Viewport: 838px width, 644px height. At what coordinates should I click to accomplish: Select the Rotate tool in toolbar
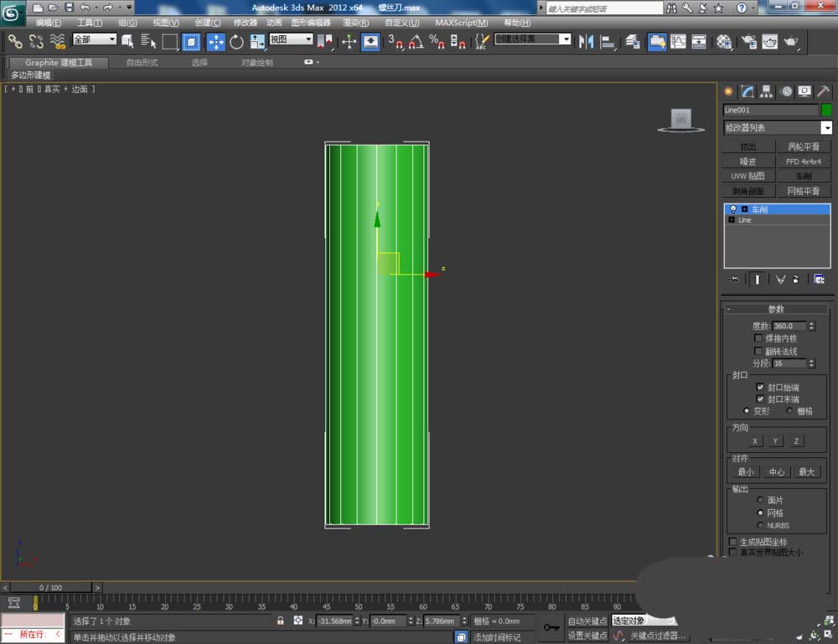pyautogui.click(x=236, y=42)
